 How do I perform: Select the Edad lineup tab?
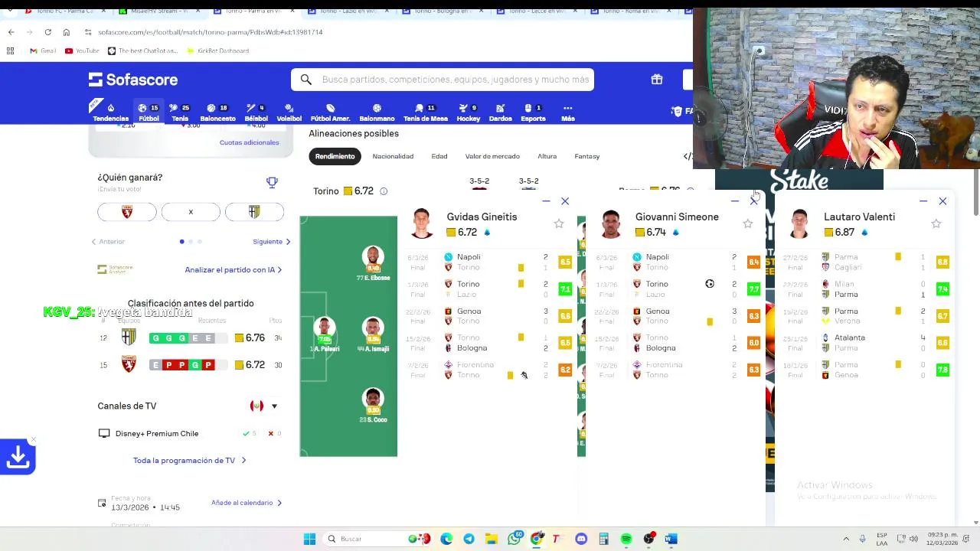coord(439,156)
